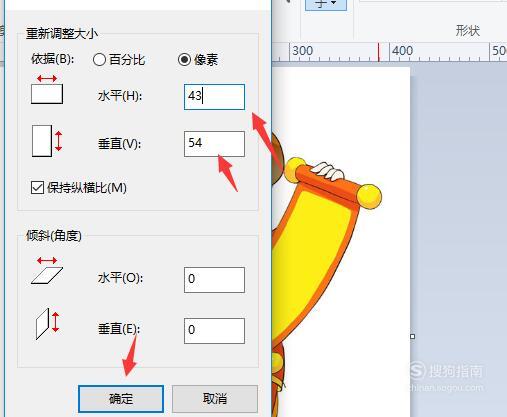507x417 pixels.
Task: Click the vertical resize height icon
Action: click(47, 141)
